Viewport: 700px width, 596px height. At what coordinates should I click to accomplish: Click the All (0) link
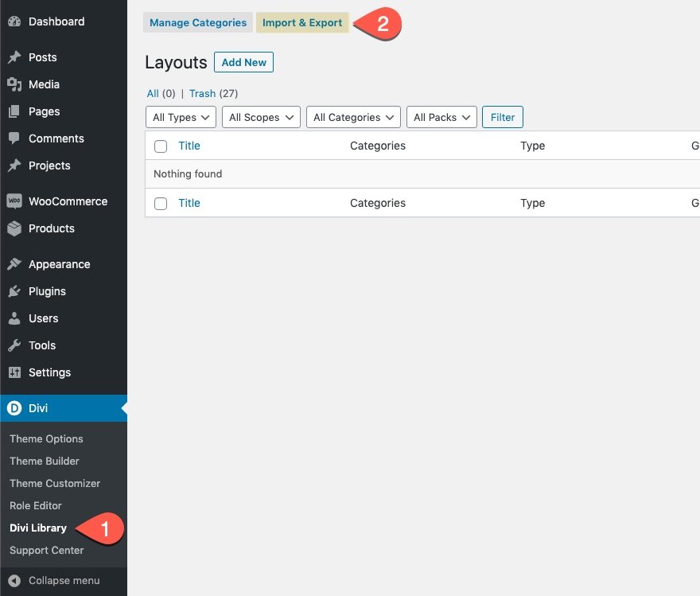coord(161,93)
